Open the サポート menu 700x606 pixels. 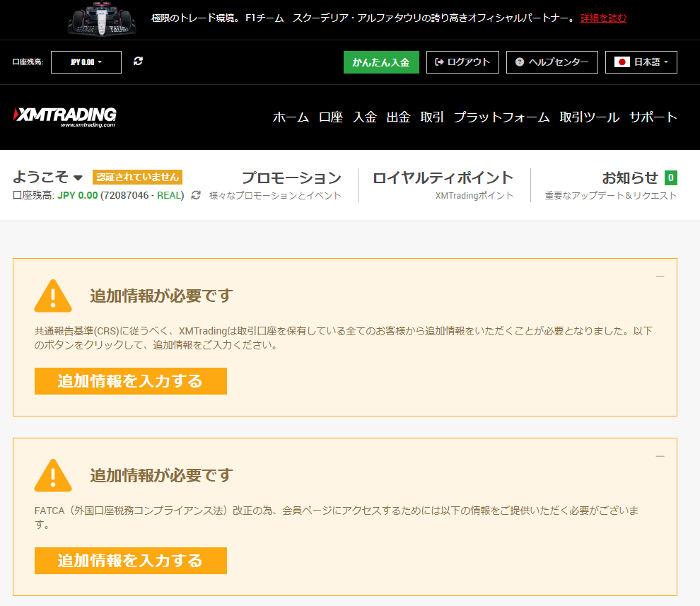(x=653, y=117)
